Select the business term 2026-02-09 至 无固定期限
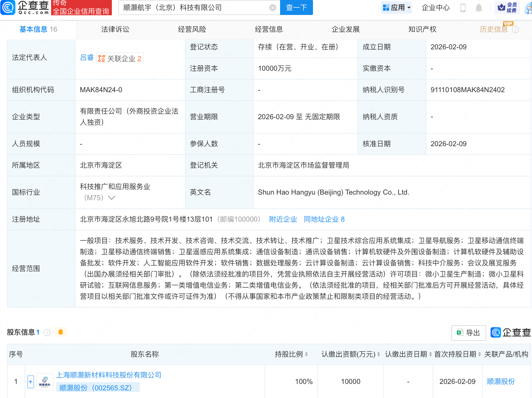The height and width of the screenshot is (398, 532). pyautogui.click(x=299, y=117)
